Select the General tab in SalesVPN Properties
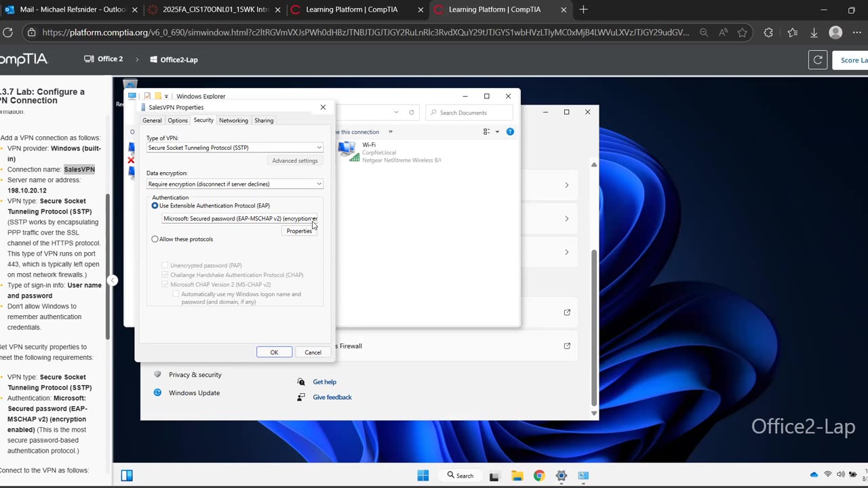The width and height of the screenshot is (868, 488). coord(152,121)
